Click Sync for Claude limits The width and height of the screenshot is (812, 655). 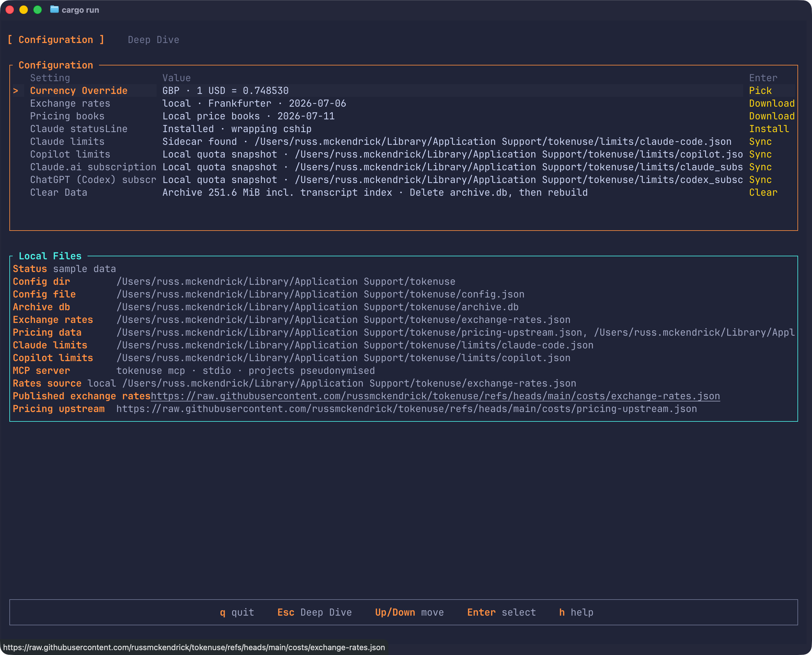[x=760, y=141]
